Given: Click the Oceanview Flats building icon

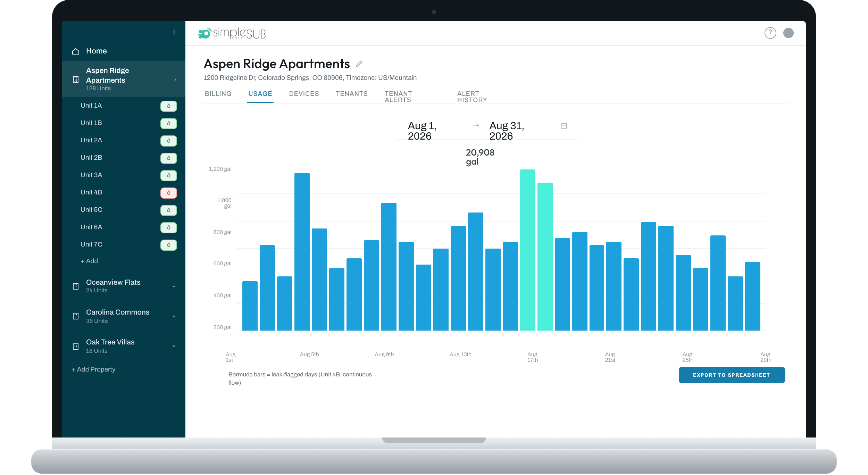Looking at the screenshot, I should point(76,286).
